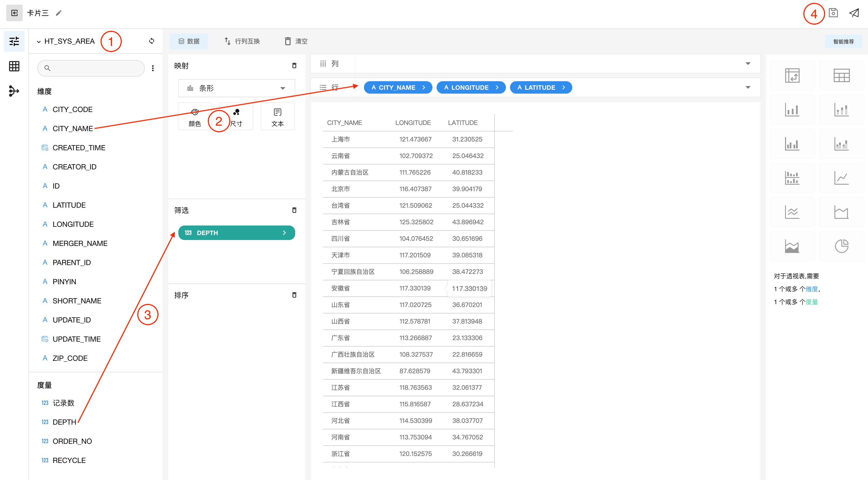Select the grouped bar chart icon in the second row
The width and height of the screenshot is (868, 480).
pyautogui.click(x=792, y=144)
